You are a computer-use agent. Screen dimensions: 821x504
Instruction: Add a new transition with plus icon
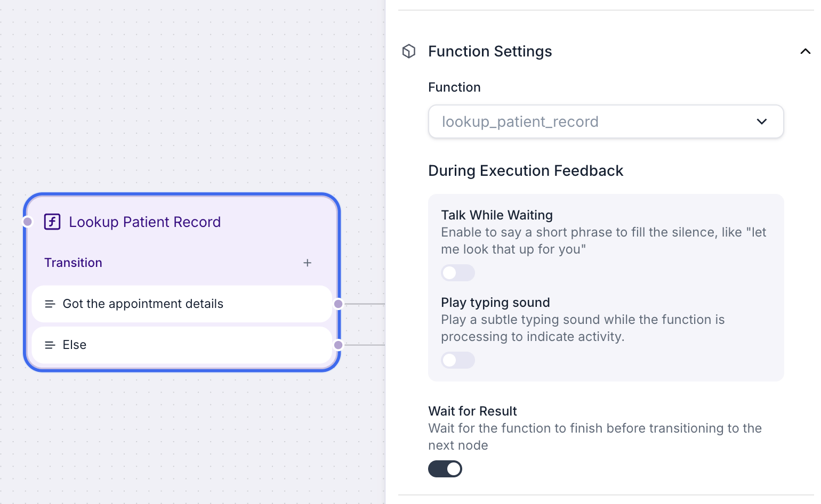point(308,263)
